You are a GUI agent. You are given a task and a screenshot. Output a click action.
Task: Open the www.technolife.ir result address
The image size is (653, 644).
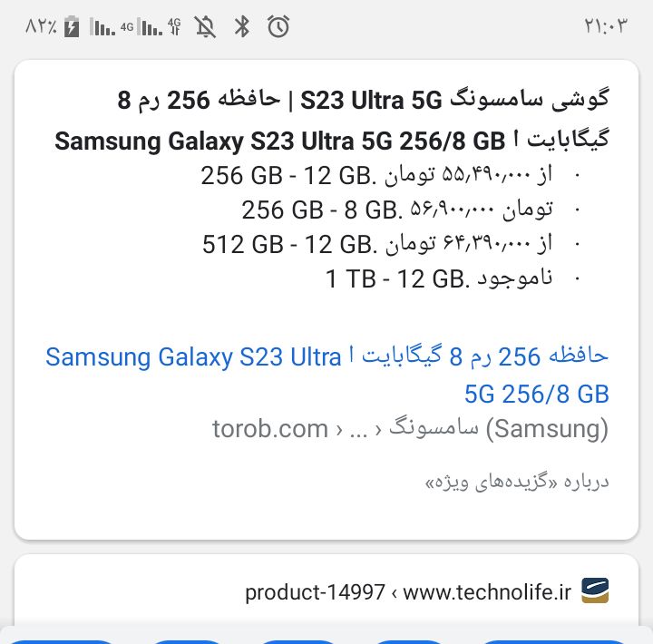point(487,592)
